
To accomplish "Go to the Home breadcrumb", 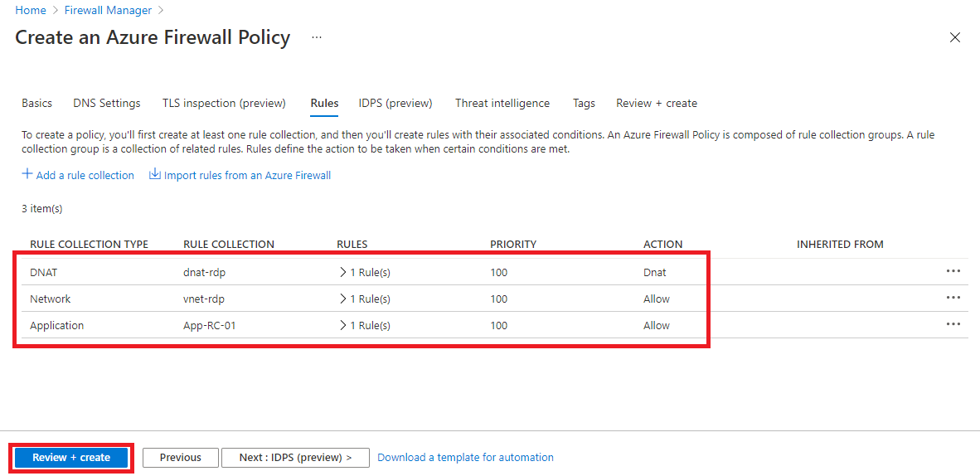I will (x=31, y=10).
